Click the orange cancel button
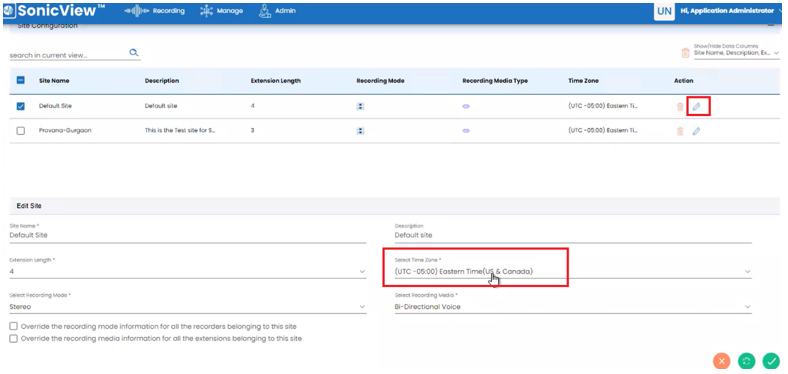788x374 pixels. pyautogui.click(x=721, y=361)
